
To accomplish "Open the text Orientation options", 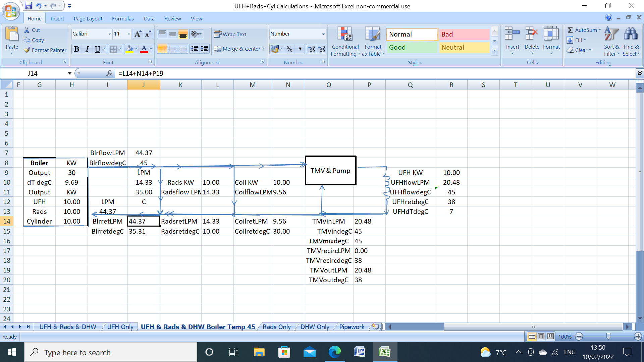I will [x=196, y=34].
